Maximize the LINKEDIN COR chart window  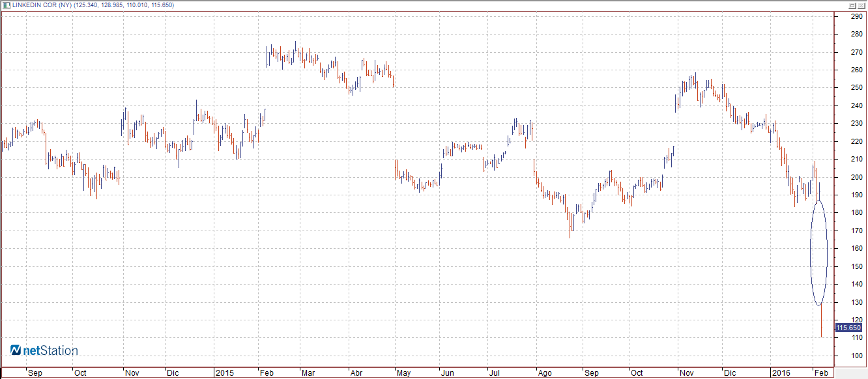coord(852,5)
